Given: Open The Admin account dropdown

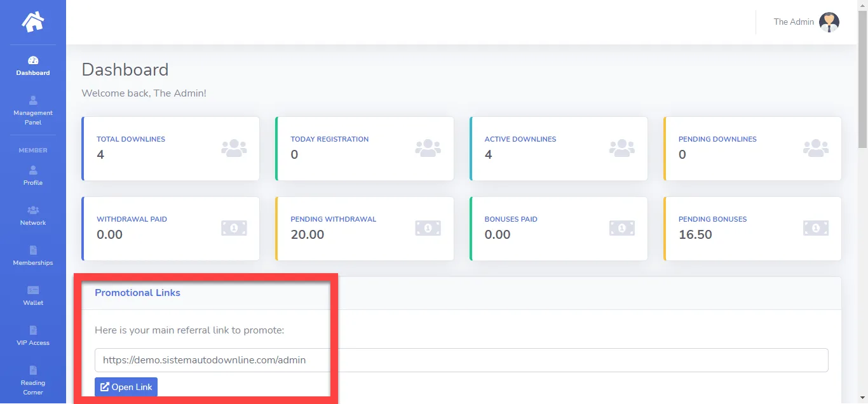Looking at the screenshot, I should 806,22.
